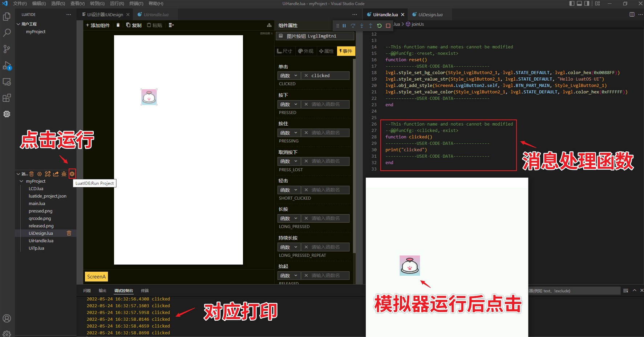Delete component using designer toolbar trash icon

tap(118, 25)
